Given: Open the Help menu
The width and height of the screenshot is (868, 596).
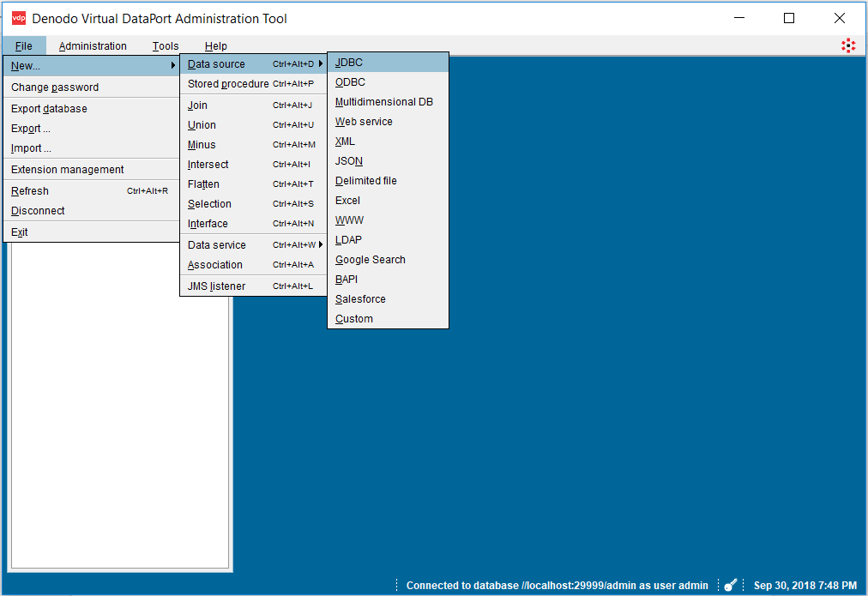Looking at the screenshot, I should (216, 46).
